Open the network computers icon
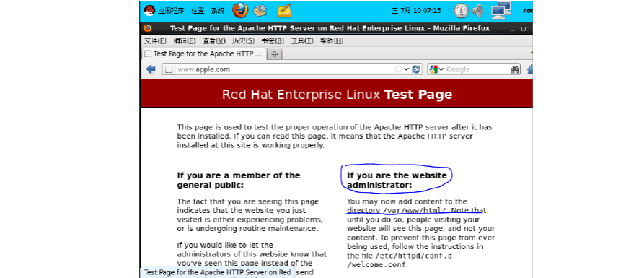 tap(501, 11)
